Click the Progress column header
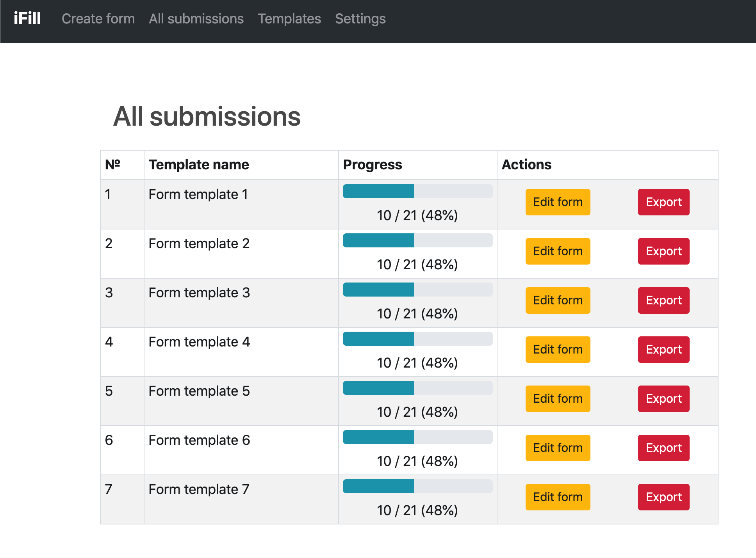756x558 pixels. [x=372, y=165]
